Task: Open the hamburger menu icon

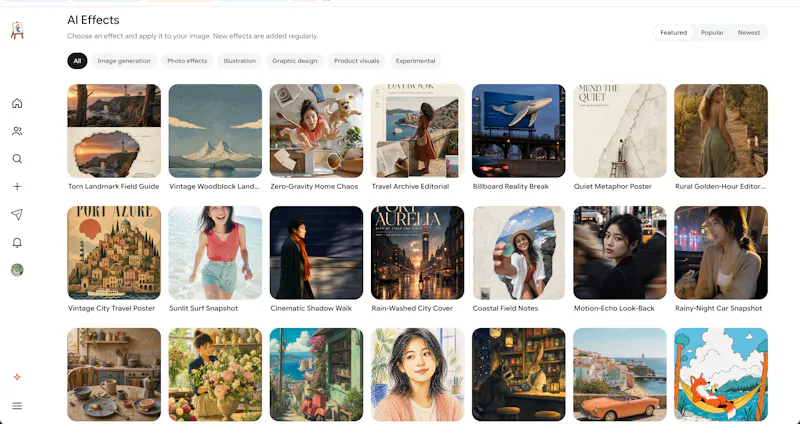Action: pos(17,406)
